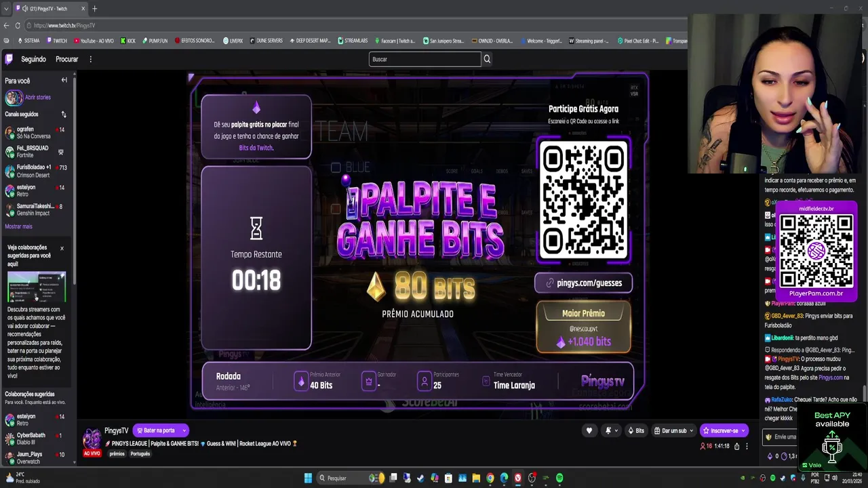Click the browser reload icon
The image size is (868, 488).
pos(17,25)
